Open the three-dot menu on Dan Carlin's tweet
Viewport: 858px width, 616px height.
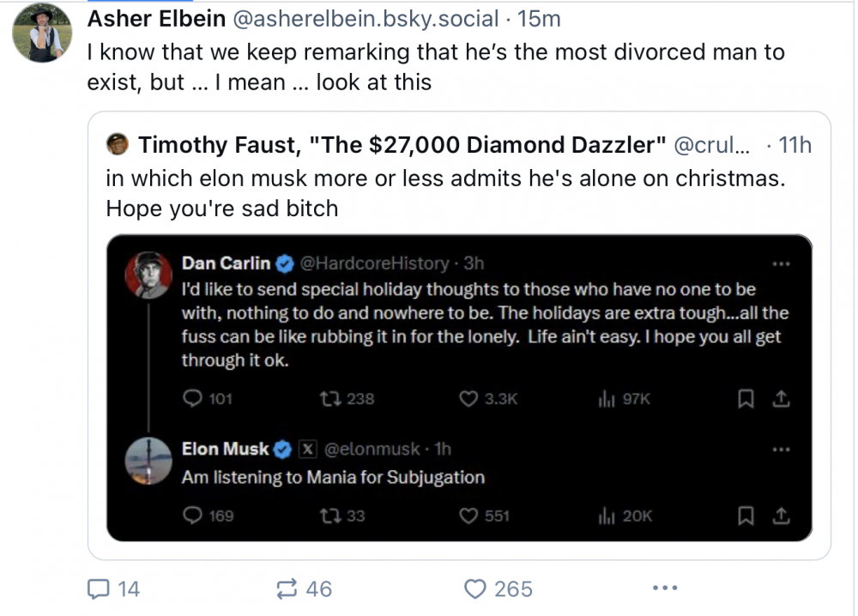[781, 263]
